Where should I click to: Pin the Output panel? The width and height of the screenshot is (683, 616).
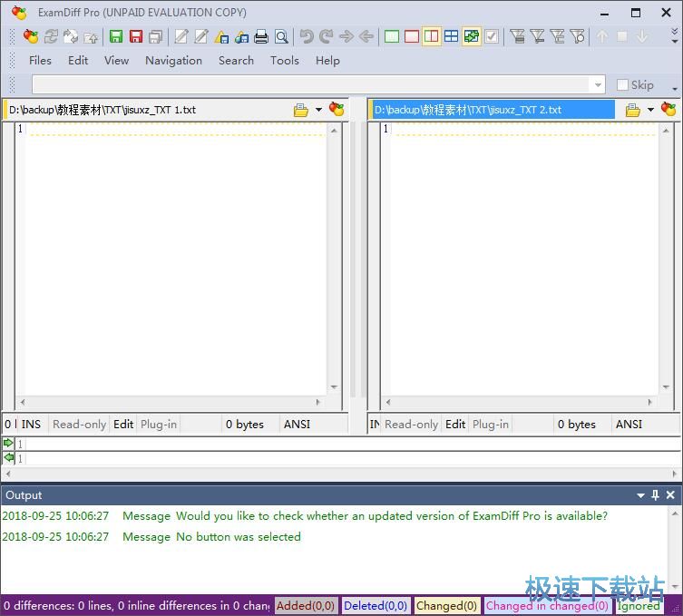pos(655,495)
